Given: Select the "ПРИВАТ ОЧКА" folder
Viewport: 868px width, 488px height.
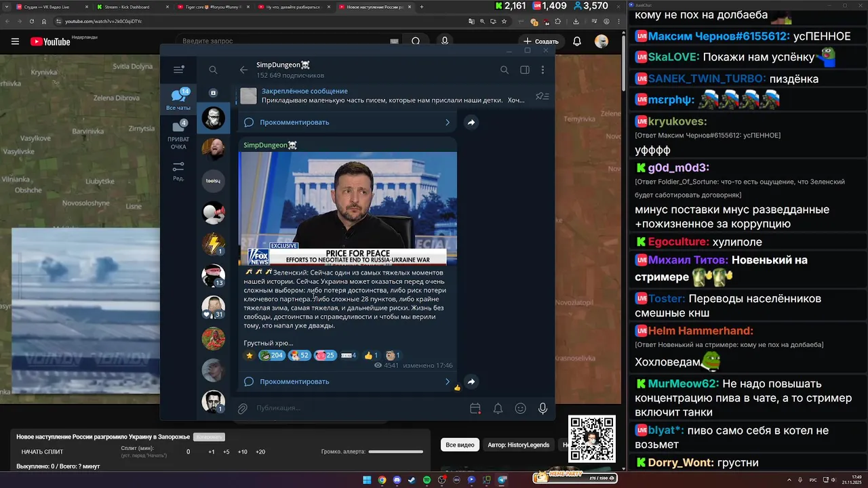Looking at the screenshot, I should pos(178,136).
